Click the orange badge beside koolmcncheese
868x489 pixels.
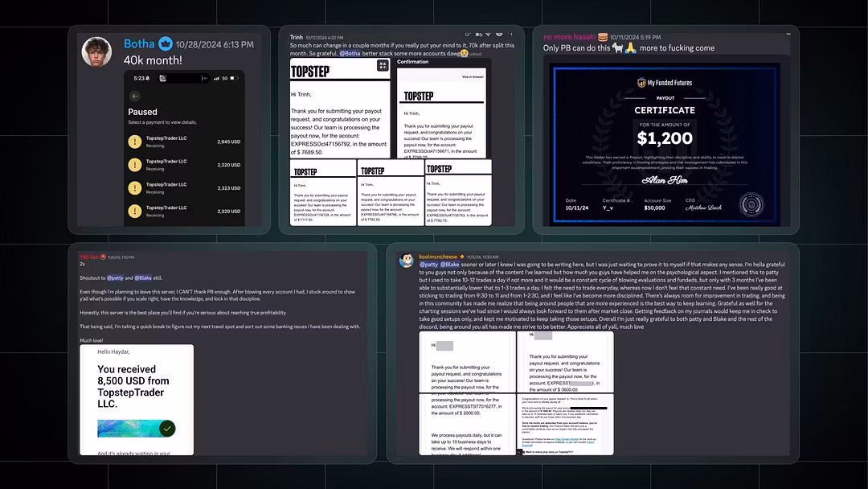click(x=462, y=257)
